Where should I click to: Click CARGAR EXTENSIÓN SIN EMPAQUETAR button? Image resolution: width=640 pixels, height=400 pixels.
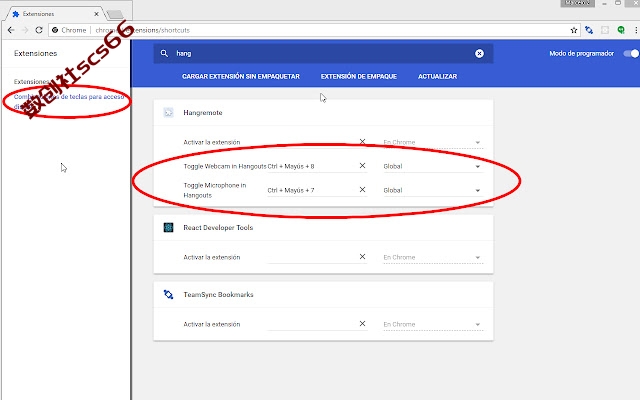click(241, 76)
